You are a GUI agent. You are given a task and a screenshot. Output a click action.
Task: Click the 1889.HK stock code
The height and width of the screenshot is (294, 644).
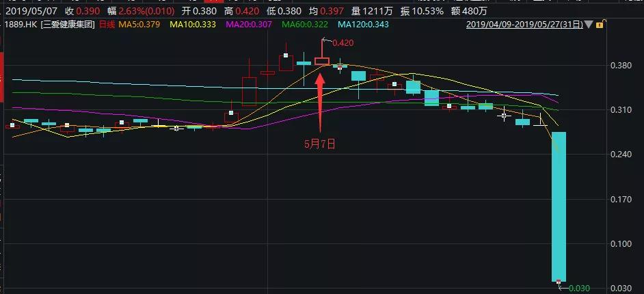[21, 25]
